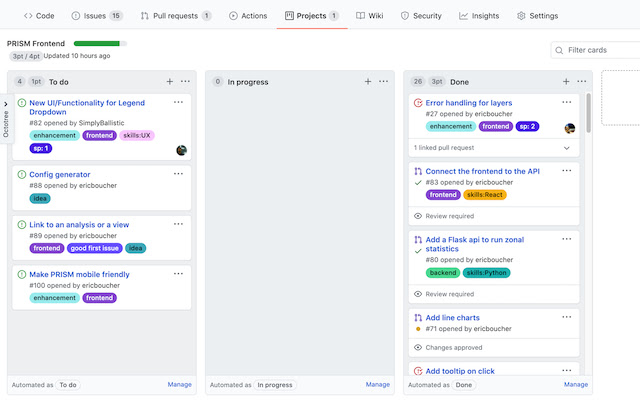Viewport: 640px width, 400px height.
Task: View the Insights tab
Action: pos(479,16)
